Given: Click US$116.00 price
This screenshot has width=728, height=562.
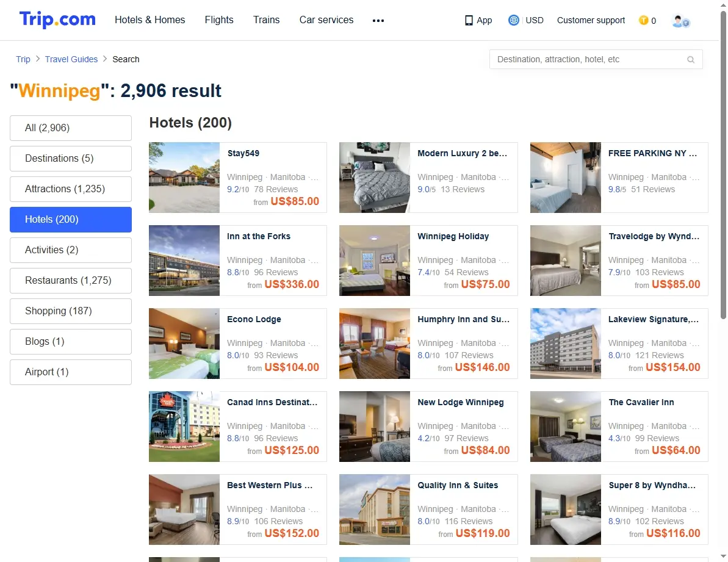Looking at the screenshot, I should pos(673,534).
